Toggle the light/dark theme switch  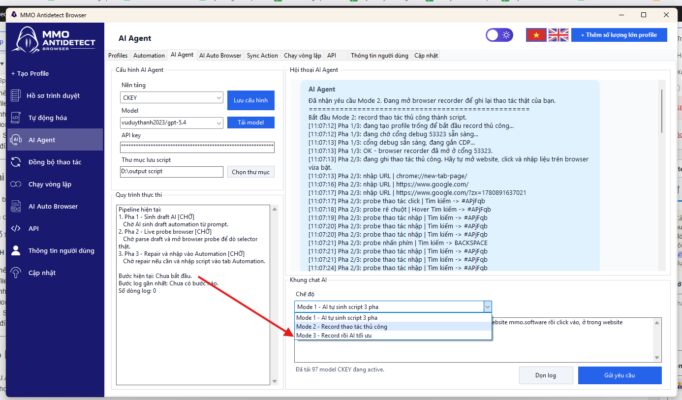pos(499,35)
